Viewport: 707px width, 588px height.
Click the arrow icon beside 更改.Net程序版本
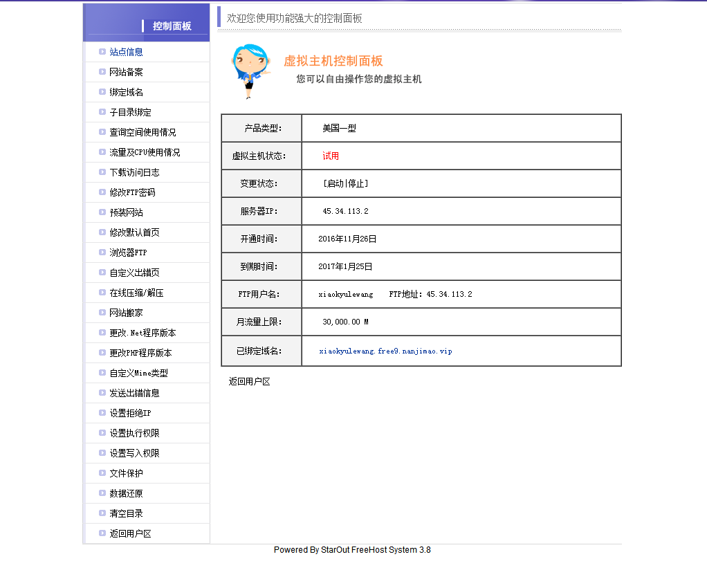[x=102, y=332]
